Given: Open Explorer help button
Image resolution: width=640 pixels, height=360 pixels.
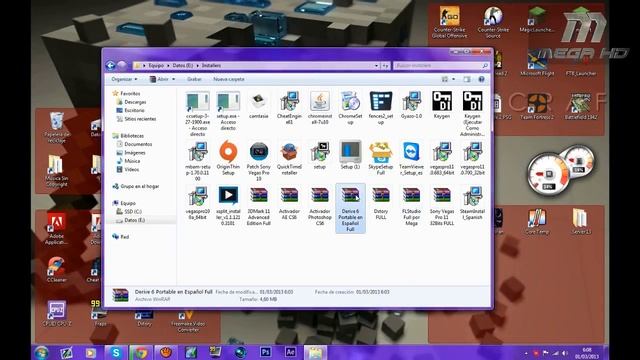Looking at the screenshot, I should 482,79.
